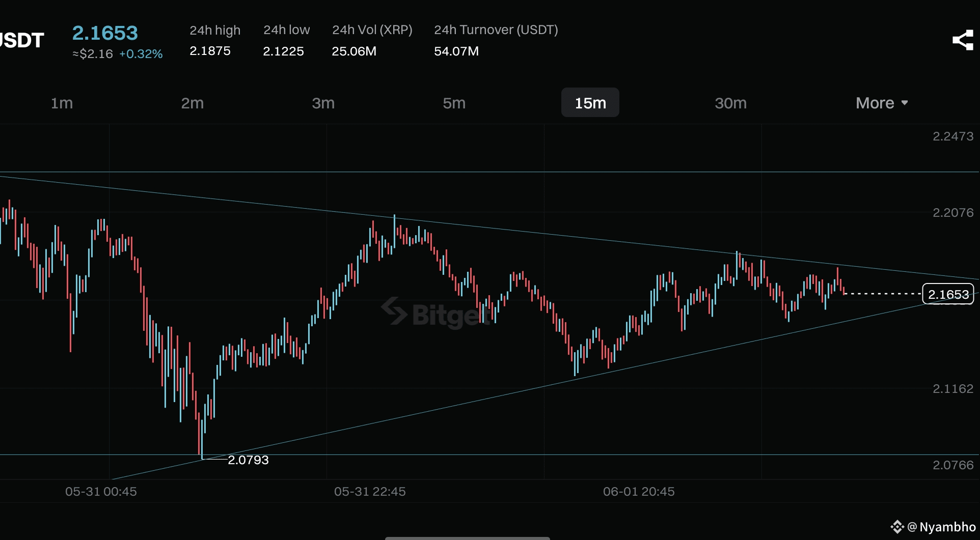Click the 24h turnover 54.07M value

456,51
